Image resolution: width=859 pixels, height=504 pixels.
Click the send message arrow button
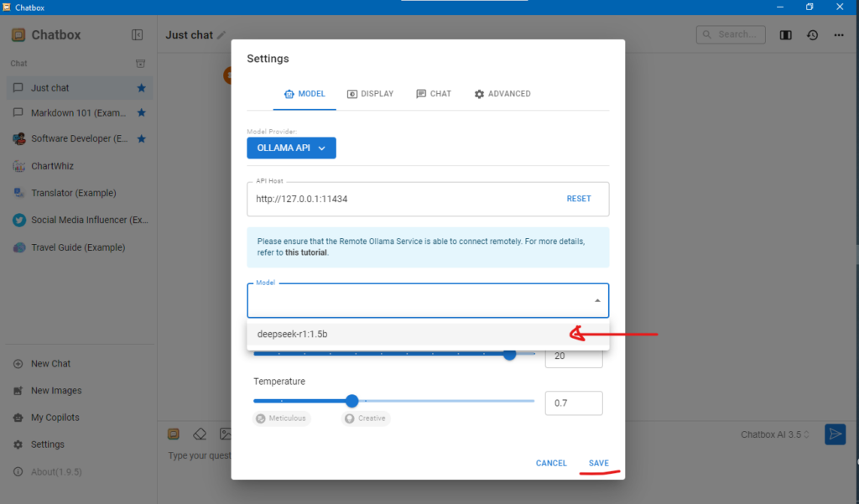point(835,434)
